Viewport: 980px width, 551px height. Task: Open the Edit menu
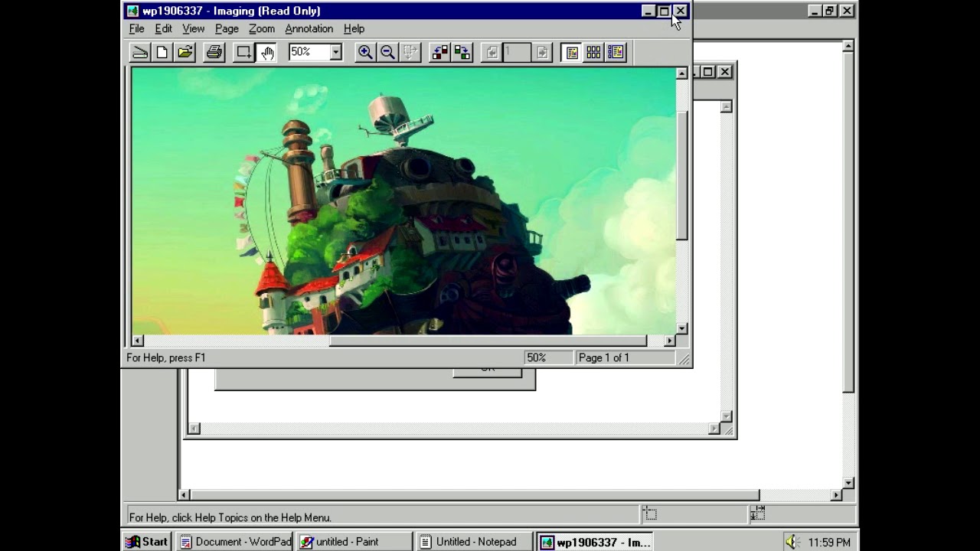pyautogui.click(x=163, y=28)
